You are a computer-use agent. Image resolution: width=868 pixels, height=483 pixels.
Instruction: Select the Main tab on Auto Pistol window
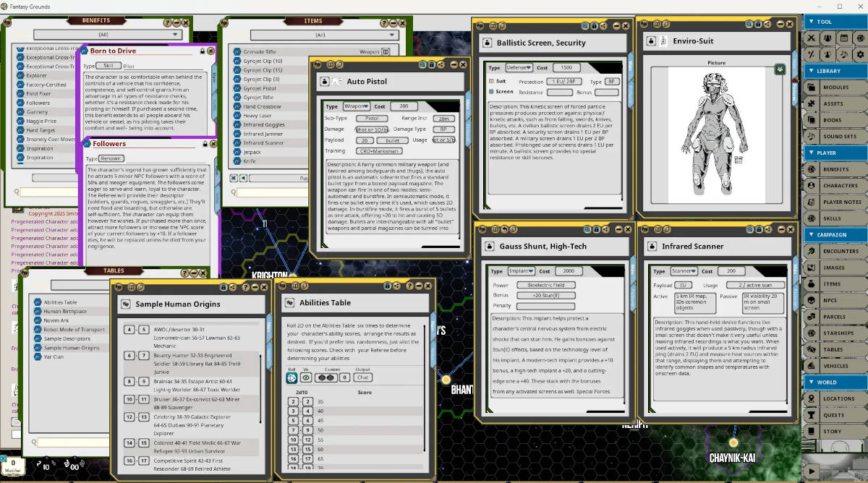[468, 103]
